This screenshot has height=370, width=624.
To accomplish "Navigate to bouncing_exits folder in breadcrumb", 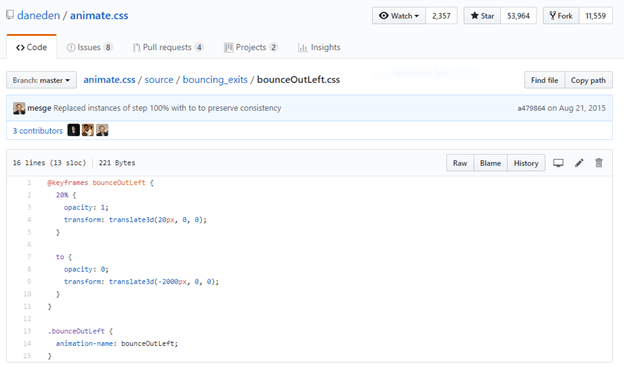I will point(215,80).
